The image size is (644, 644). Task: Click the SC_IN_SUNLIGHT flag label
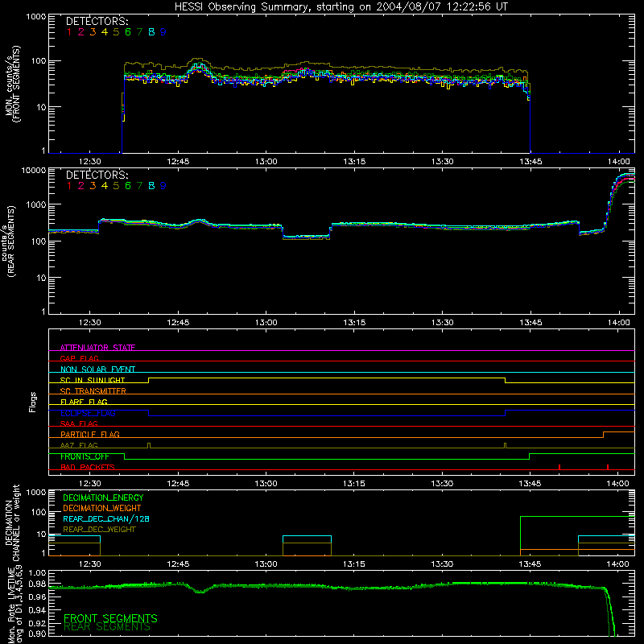click(93, 380)
